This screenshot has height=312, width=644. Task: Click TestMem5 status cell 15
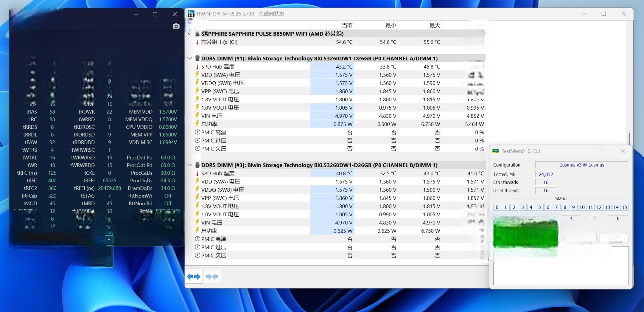click(x=625, y=207)
